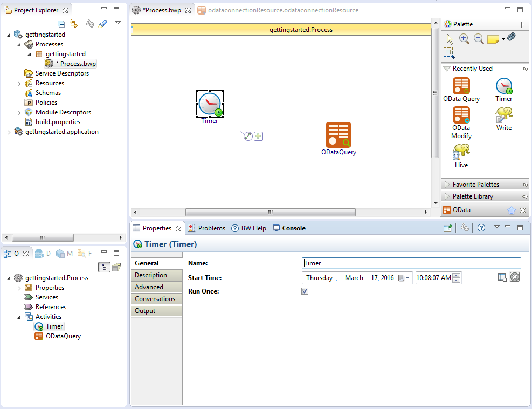This screenshot has width=532, height=409.
Task: Select the Hive palette icon
Action: click(x=461, y=153)
